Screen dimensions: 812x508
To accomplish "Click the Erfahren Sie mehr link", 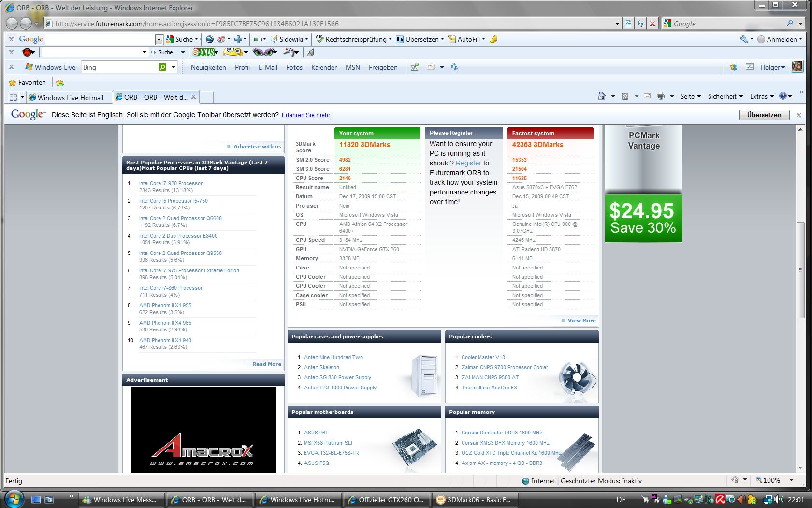I will pyautogui.click(x=306, y=115).
